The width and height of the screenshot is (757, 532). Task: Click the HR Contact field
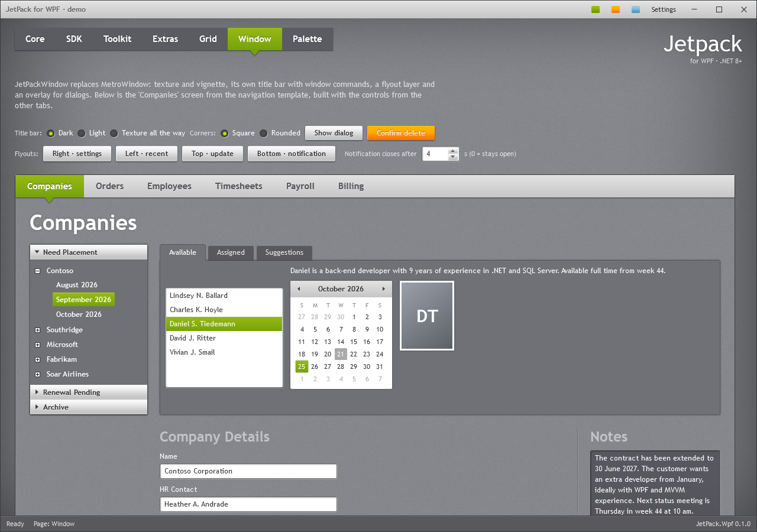[x=248, y=504]
